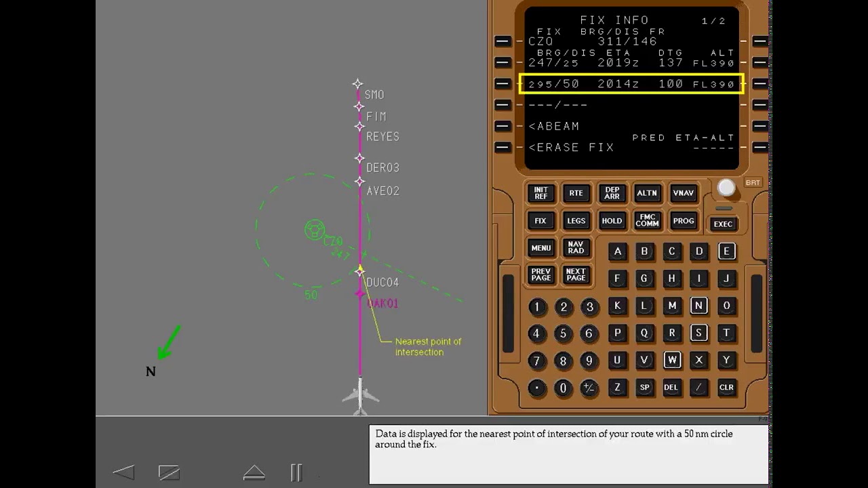The width and height of the screenshot is (868, 488).
Task: Open the LEGS page key
Action: pyautogui.click(x=576, y=221)
